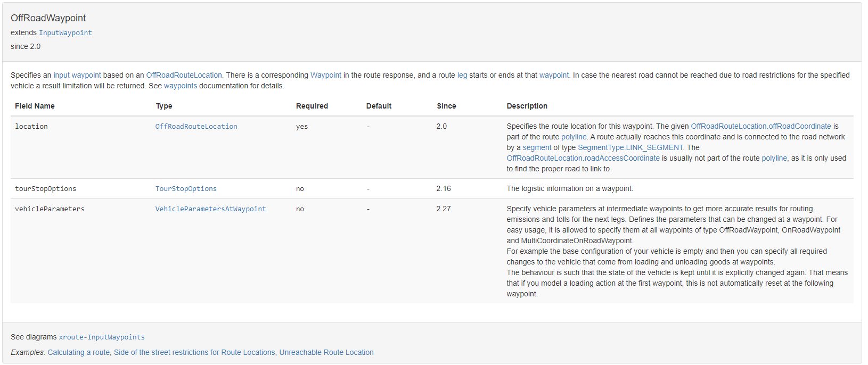Viewport: 868px width, 365px height.
Task: Open OffRoadRouteLocation link in intro paragraph
Action: coord(184,75)
